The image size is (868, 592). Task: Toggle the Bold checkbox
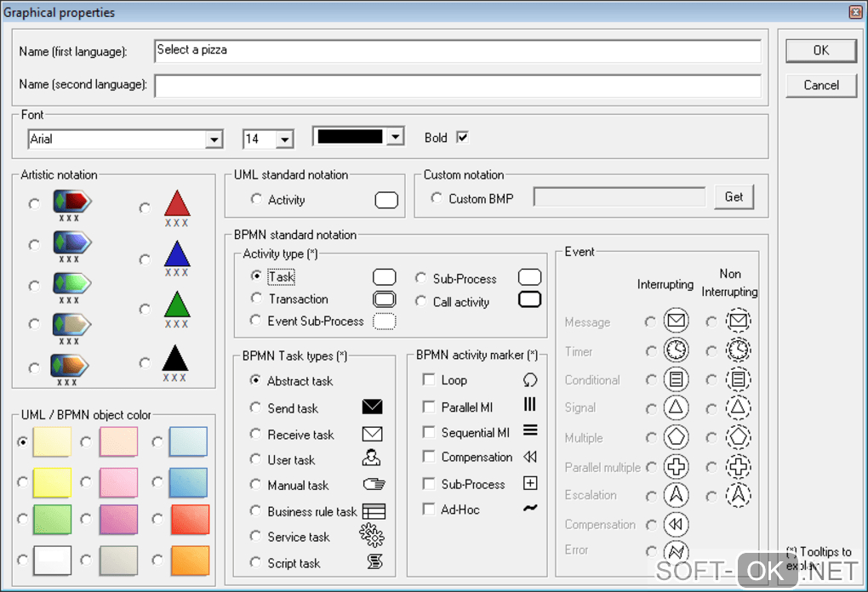pos(463,137)
